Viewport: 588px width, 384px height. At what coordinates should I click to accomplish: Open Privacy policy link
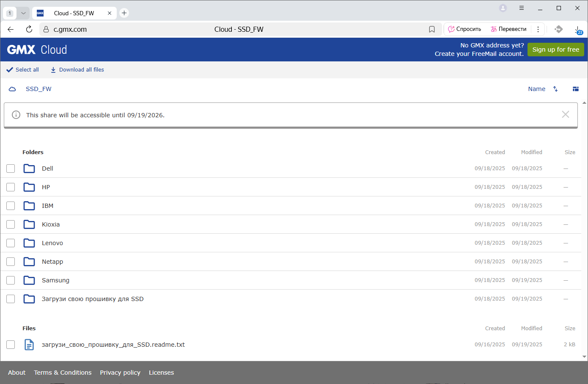tap(120, 373)
